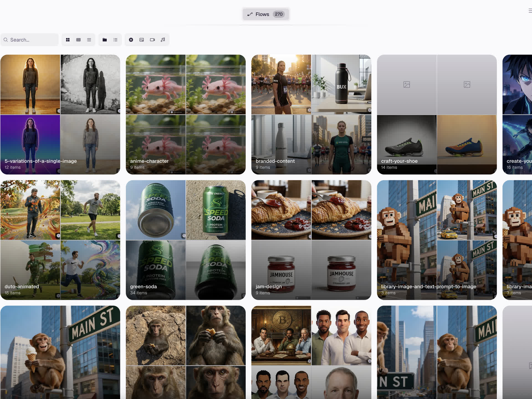The image size is (532, 399).
Task: Select the flat bulleted list grouping
Action: coord(115,40)
